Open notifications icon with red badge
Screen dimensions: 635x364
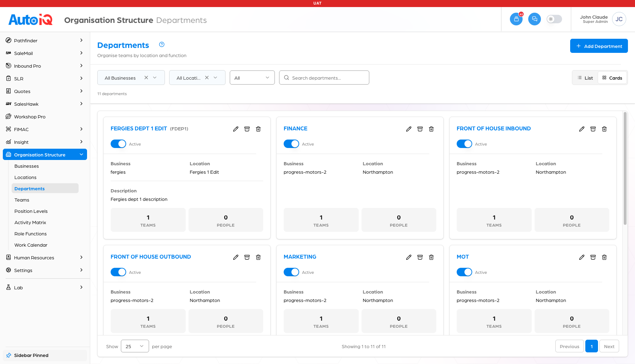[x=516, y=19]
